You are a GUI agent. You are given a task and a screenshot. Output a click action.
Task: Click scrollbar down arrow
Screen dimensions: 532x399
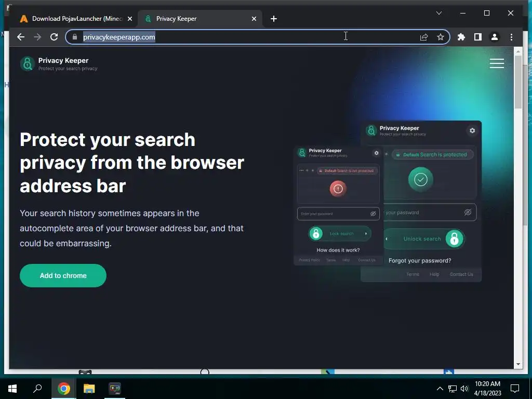point(518,364)
